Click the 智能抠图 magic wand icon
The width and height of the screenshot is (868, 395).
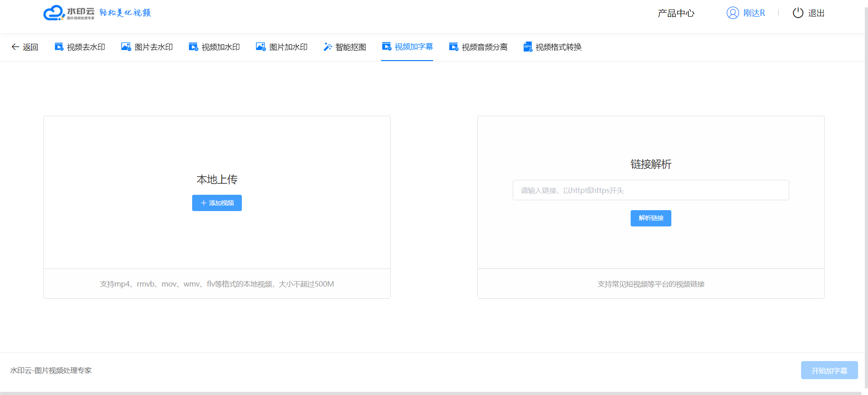click(x=328, y=47)
